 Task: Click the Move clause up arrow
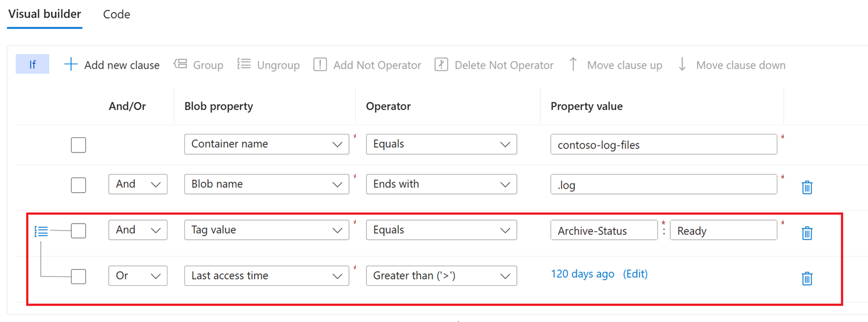click(573, 64)
